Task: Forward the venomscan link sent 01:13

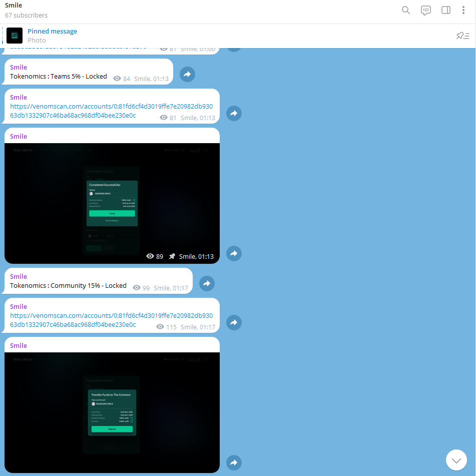Action: pos(234,113)
